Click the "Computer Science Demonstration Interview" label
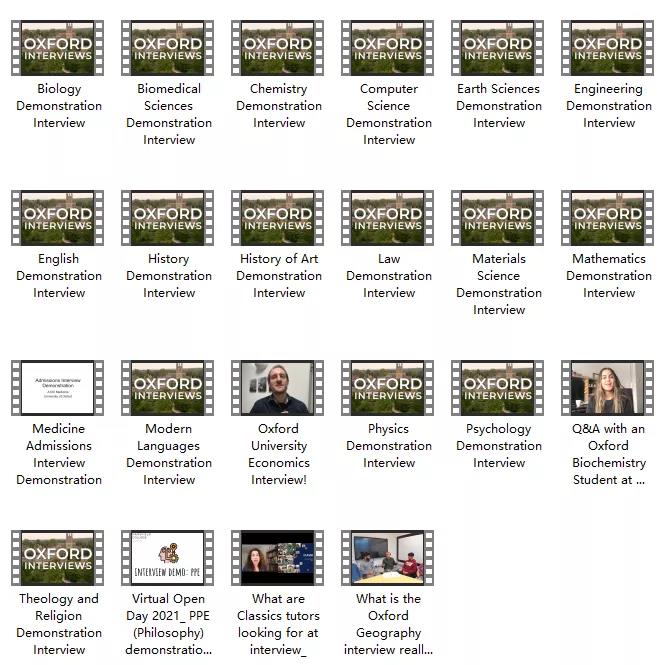 pos(389,114)
